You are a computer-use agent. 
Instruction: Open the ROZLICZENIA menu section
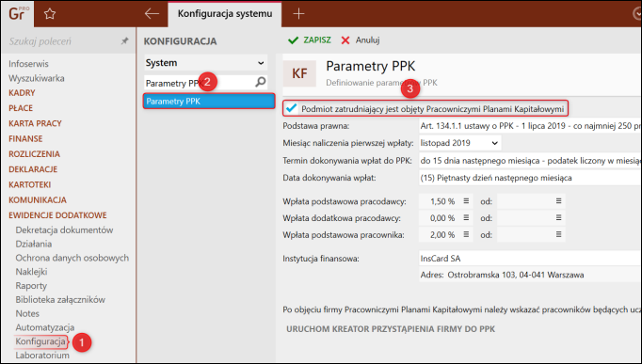[x=35, y=154]
